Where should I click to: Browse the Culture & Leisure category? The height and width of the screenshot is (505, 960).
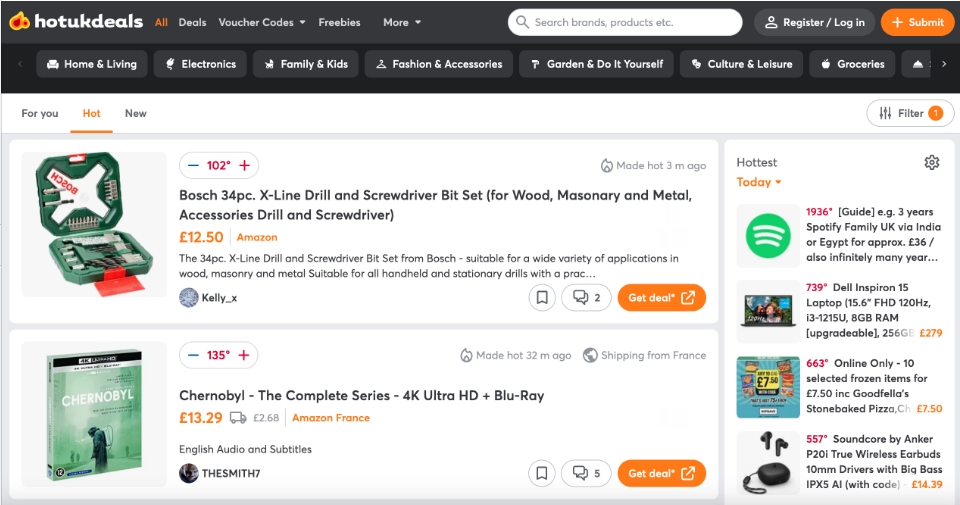click(741, 64)
